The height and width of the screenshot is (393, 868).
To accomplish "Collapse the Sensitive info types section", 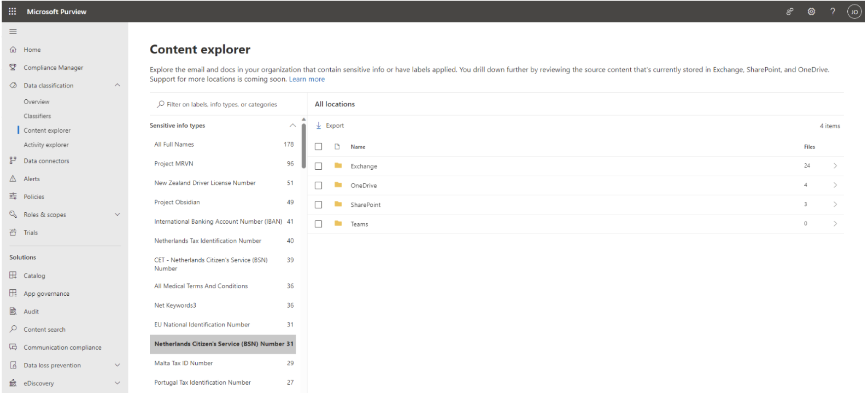I will tap(293, 125).
